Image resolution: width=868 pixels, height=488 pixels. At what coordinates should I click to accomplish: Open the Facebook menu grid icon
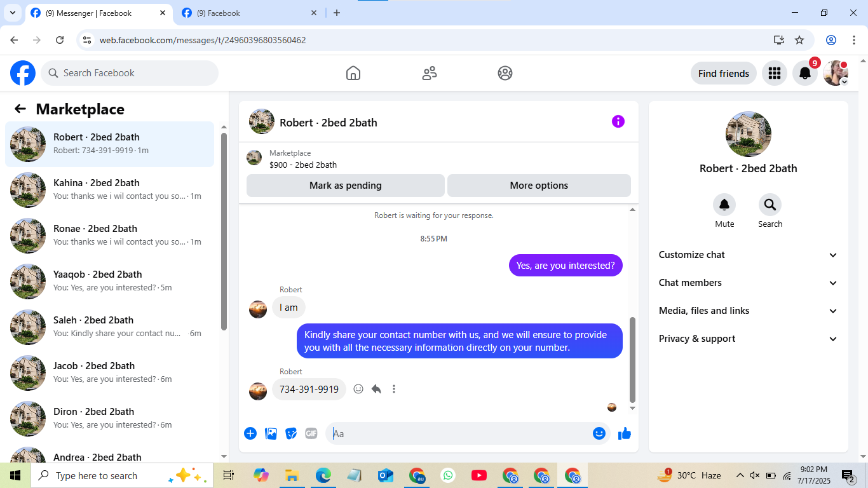pyautogui.click(x=774, y=73)
